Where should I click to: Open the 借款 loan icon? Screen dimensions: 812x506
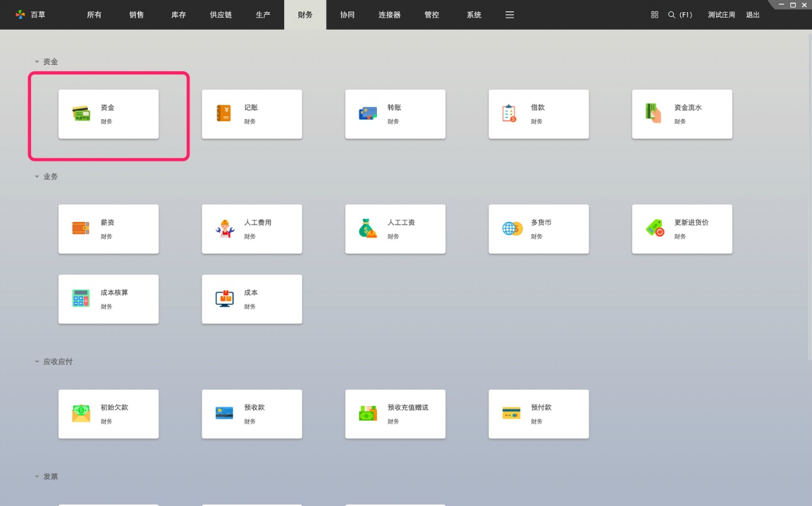click(x=510, y=114)
